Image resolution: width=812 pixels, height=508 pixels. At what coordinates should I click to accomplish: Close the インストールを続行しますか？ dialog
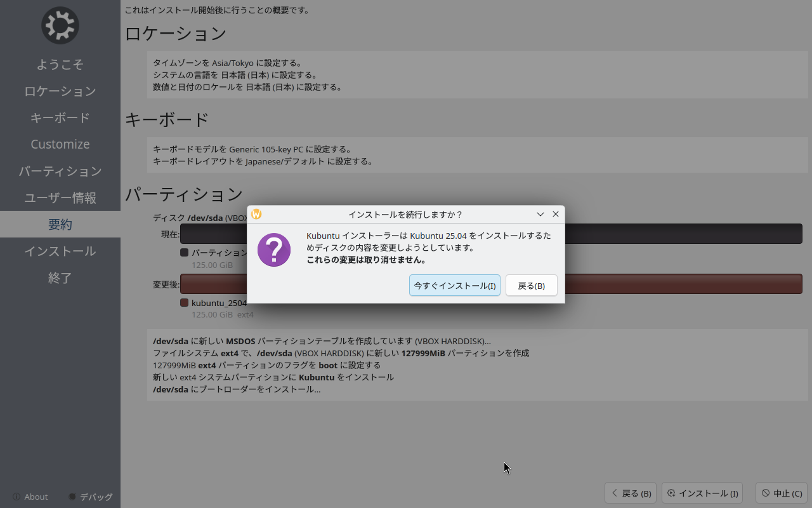[x=556, y=214]
